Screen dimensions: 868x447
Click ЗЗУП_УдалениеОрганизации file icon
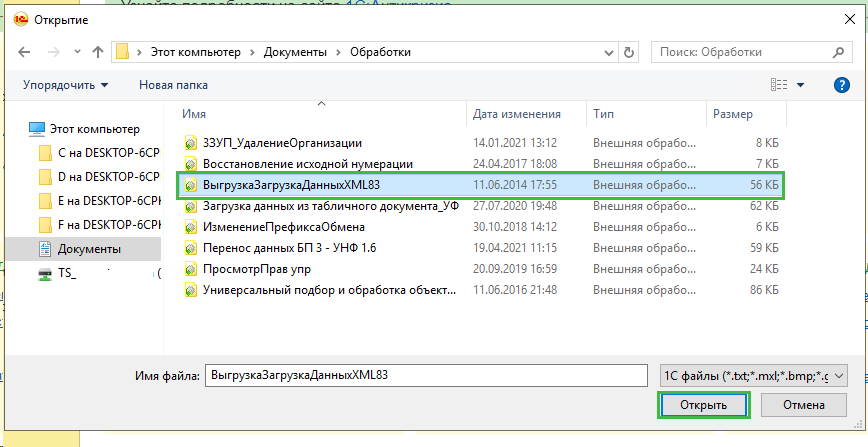190,143
